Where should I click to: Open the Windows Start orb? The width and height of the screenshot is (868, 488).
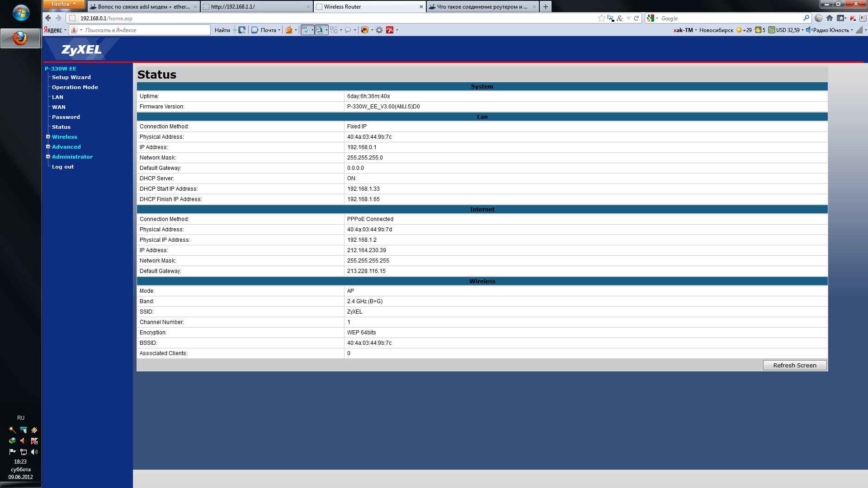(x=21, y=13)
